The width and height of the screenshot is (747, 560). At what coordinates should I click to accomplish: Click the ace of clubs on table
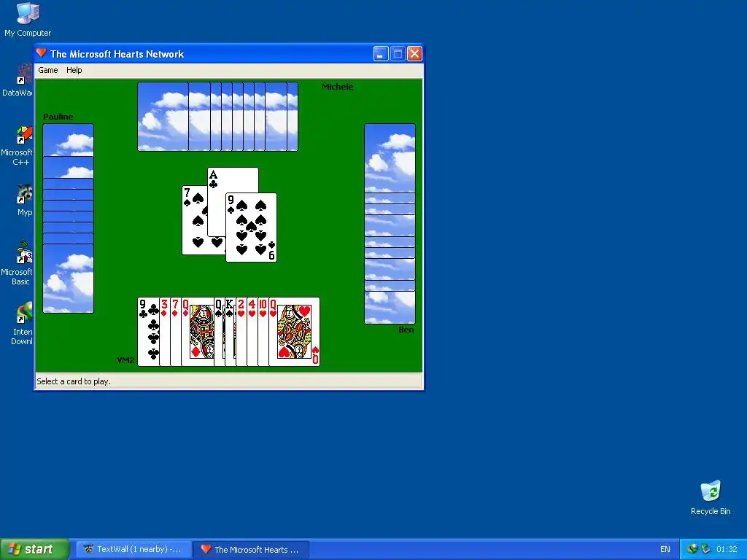point(233,179)
